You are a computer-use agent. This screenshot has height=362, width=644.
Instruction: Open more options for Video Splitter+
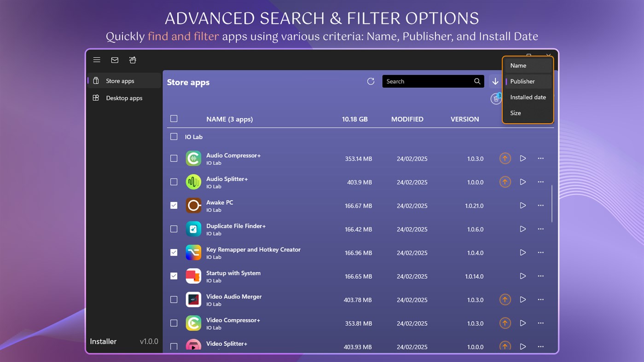point(541,346)
